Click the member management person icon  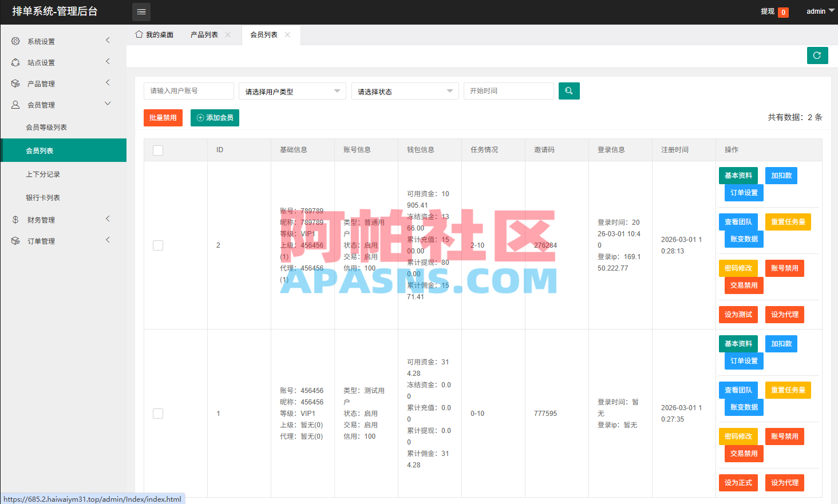point(15,105)
